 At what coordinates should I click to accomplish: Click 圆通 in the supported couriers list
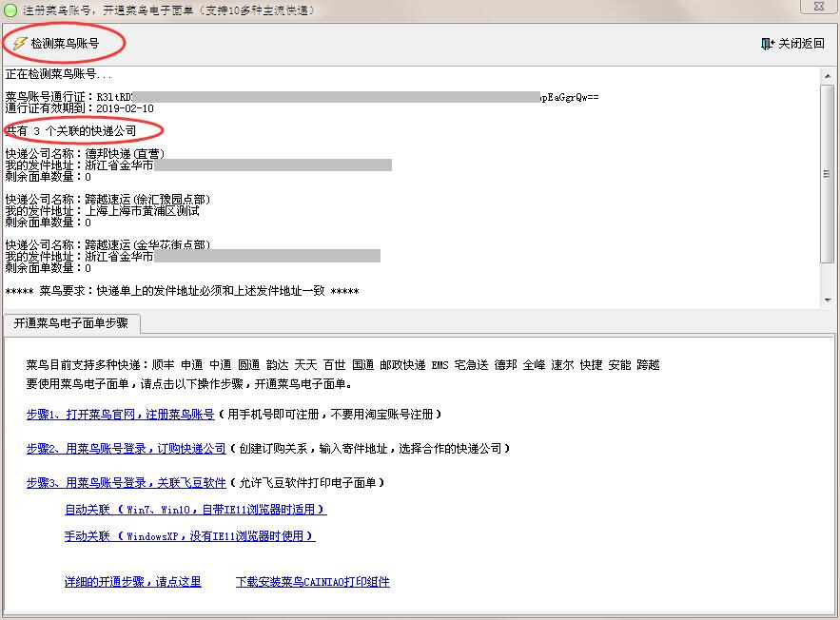[x=248, y=365]
